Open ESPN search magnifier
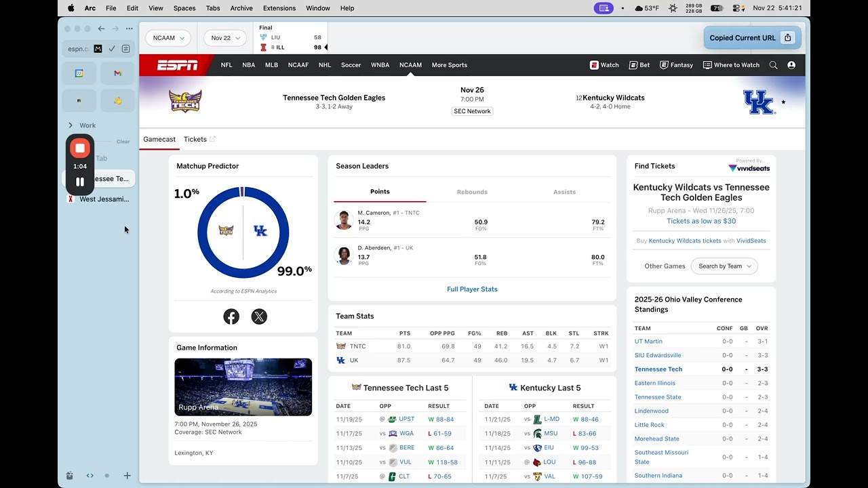This screenshot has width=868, height=488. pyautogui.click(x=773, y=65)
